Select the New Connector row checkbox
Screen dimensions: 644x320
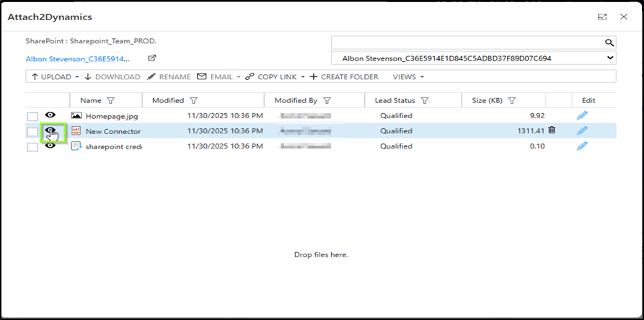point(32,132)
